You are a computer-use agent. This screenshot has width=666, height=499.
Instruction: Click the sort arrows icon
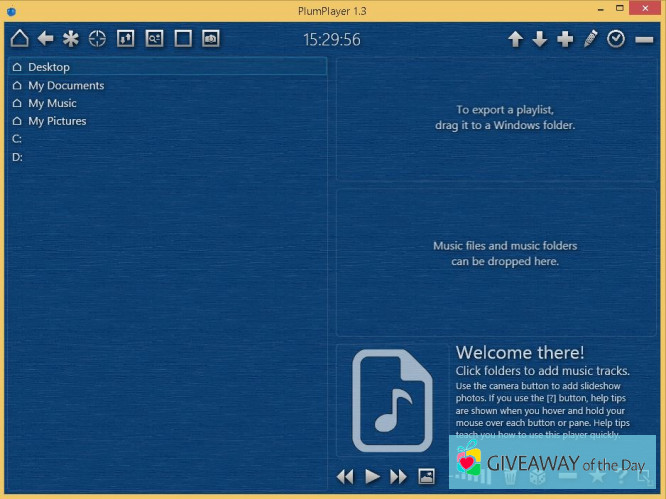click(125, 39)
